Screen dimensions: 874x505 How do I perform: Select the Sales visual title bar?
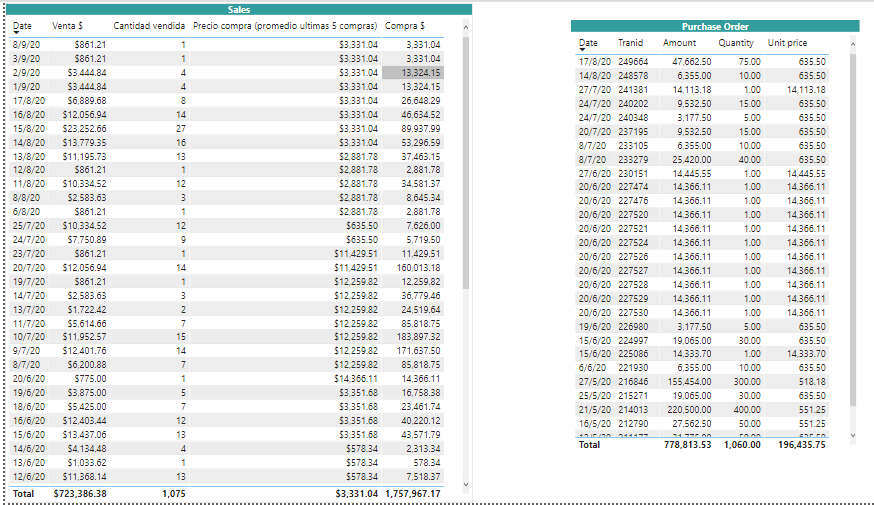pos(239,9)
